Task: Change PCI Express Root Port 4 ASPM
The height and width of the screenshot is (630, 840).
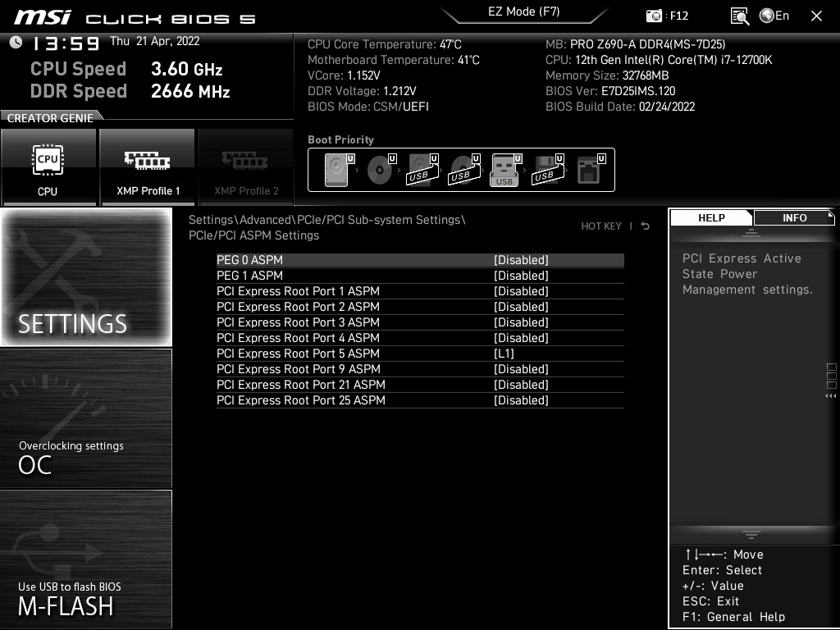Action: pyautogui.click(x=420, y=337)
